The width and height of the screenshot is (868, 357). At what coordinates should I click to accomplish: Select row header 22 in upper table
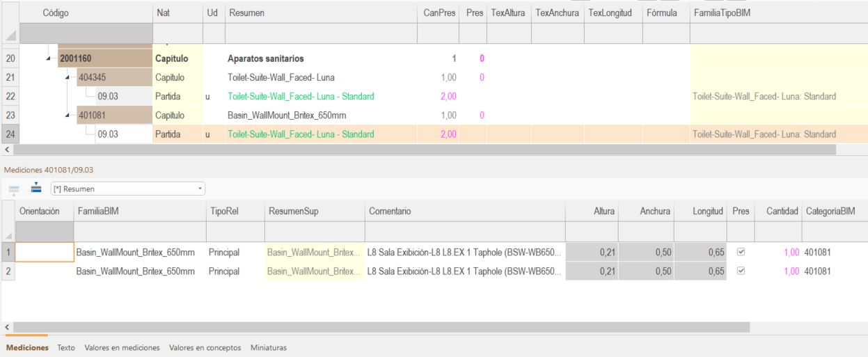point(10,96)
